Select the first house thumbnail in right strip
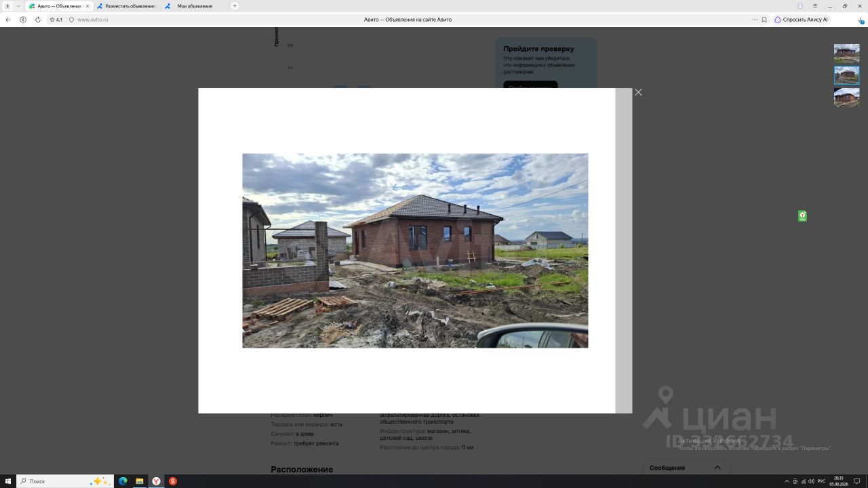Screen dimensions: 868x488 [x=846, y=53]
